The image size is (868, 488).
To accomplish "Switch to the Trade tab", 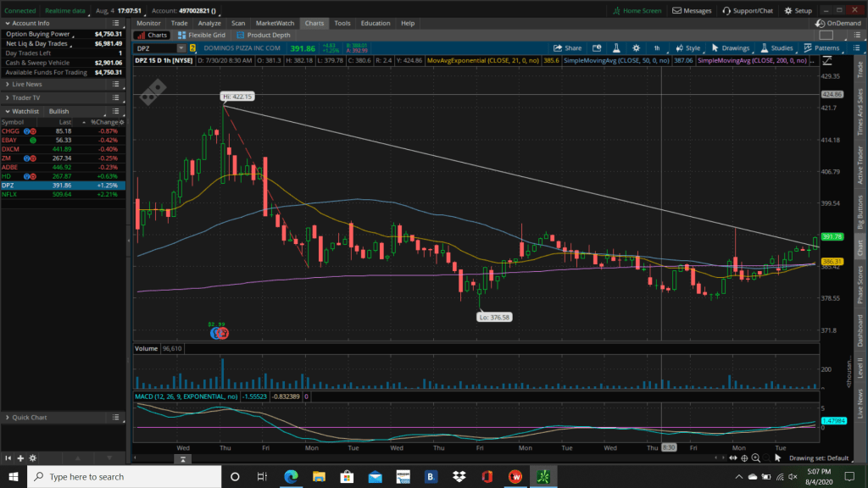I will (x=180, y=23).
